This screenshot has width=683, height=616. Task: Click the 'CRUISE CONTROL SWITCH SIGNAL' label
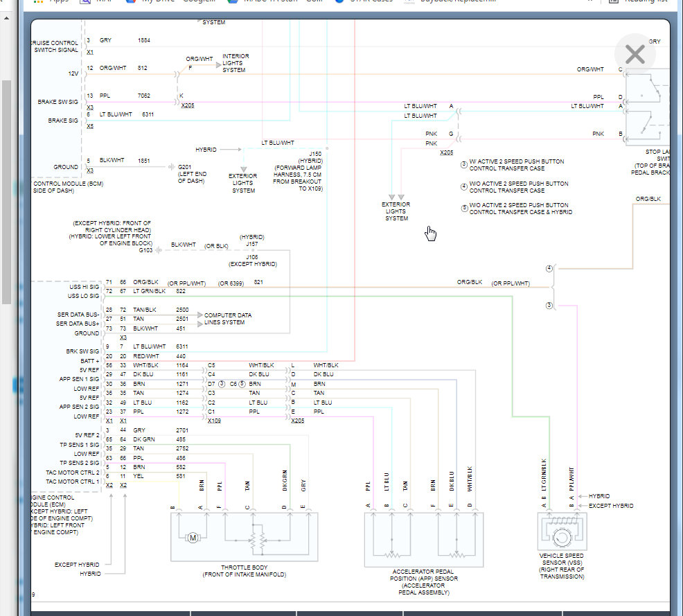pos(55,46)
